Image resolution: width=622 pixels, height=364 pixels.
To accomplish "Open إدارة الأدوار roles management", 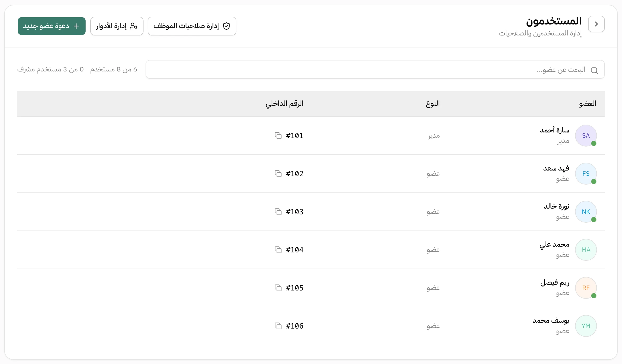I will 117,26.
